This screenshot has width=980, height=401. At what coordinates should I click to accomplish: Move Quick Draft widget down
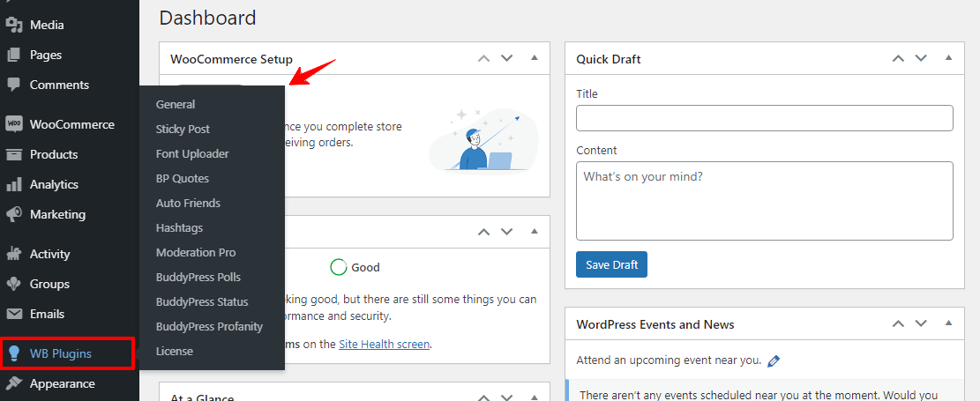click(x=921, y=58)
